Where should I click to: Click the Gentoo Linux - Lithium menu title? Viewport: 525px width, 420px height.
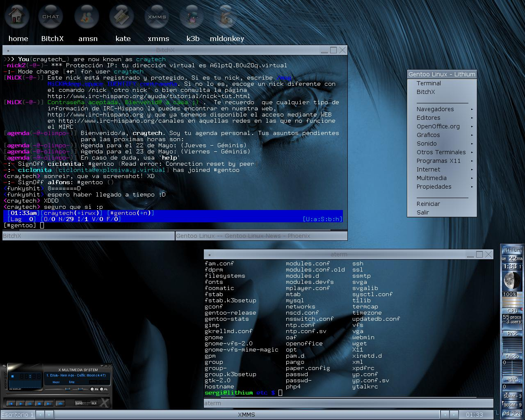coord(442,74)
